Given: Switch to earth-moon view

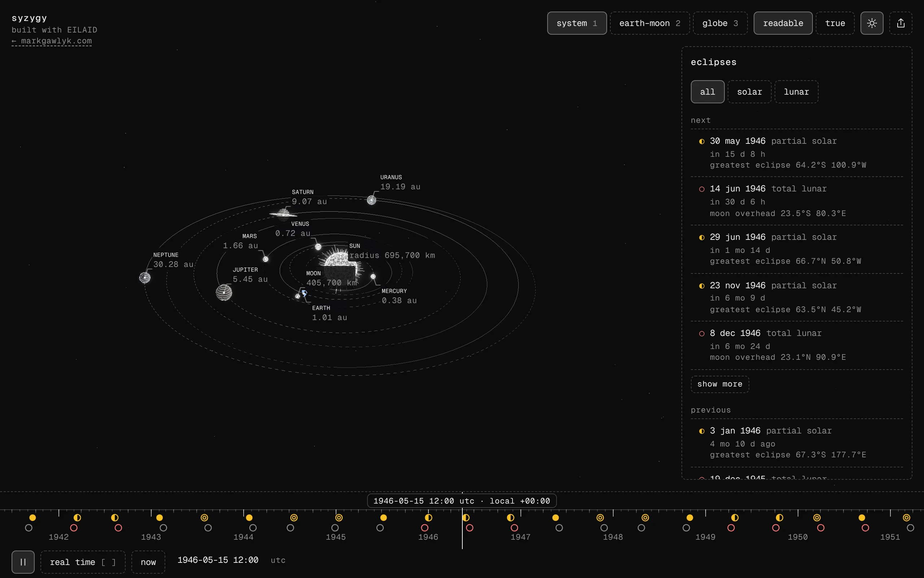Looking at the screenshot, I should [x=649, y=23].
